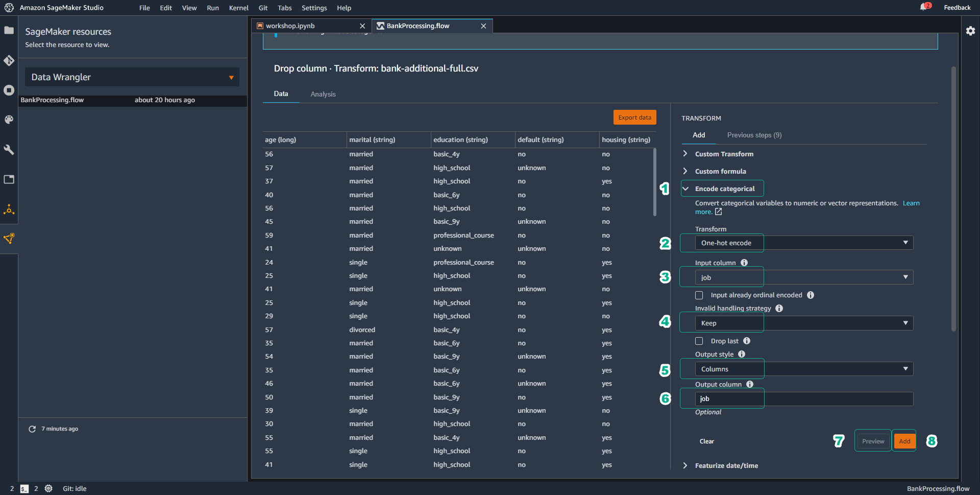Open the Output style Columns dropdown
This screenshot has height=495, width=980.
[x=804, y=369]
